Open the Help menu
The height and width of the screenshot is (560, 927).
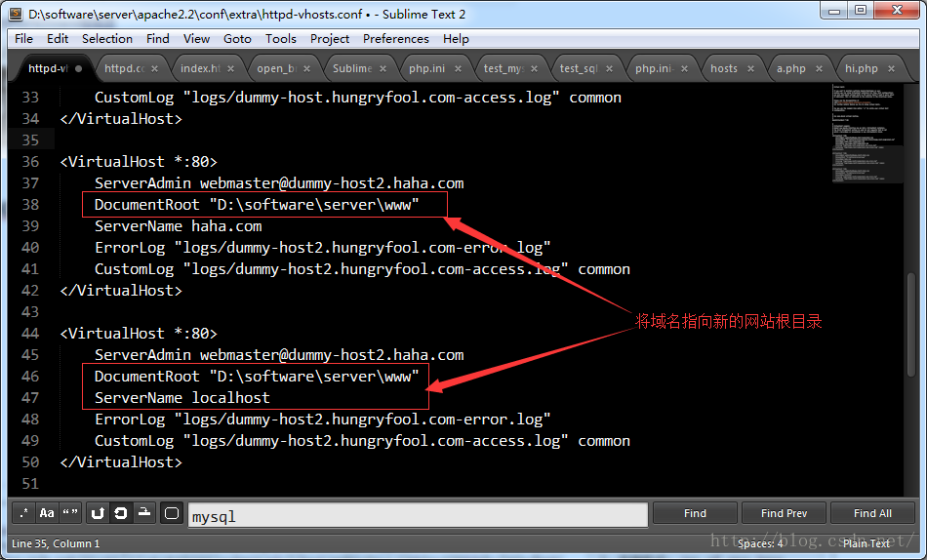coord(456,39)
